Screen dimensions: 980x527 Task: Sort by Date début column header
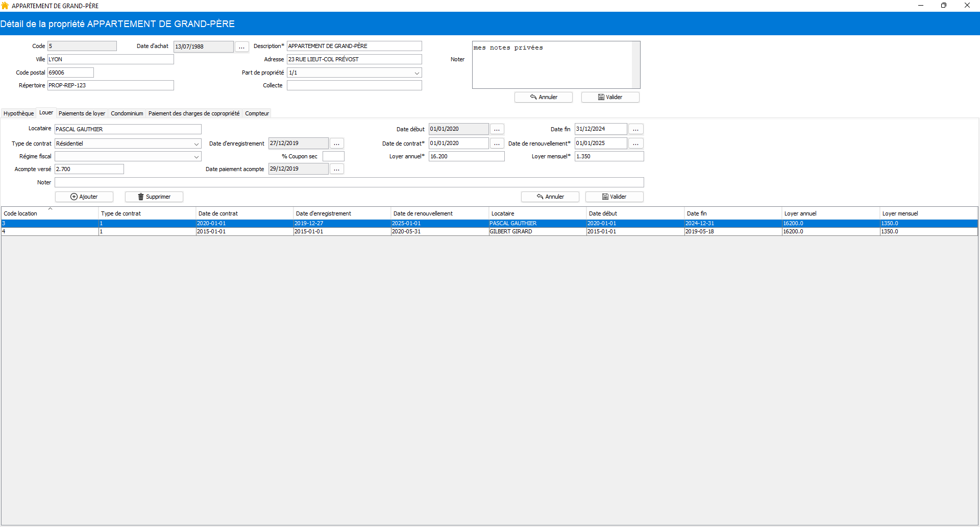[x=635, y=213]
